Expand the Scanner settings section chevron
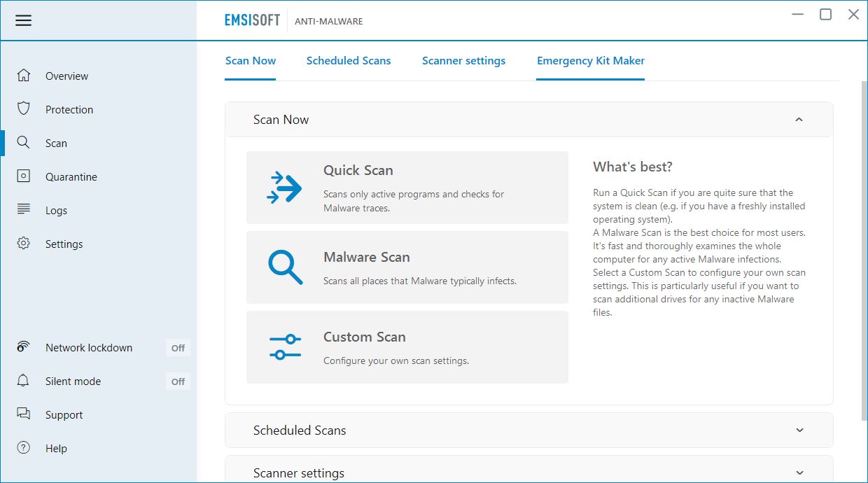 [x=799, y=473]
